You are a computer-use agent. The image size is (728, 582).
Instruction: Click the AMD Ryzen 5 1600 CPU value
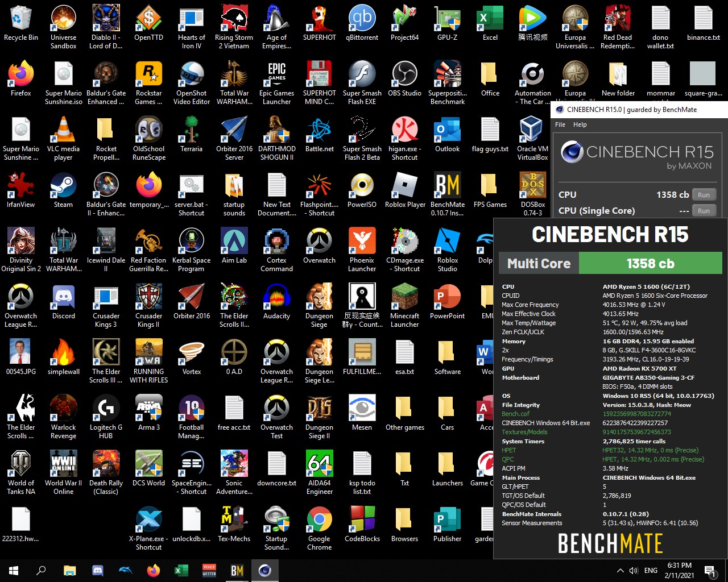coord(646,286)
